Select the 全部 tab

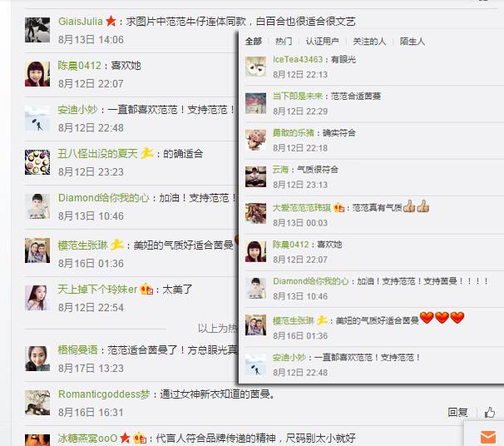(x=254, y=41)
